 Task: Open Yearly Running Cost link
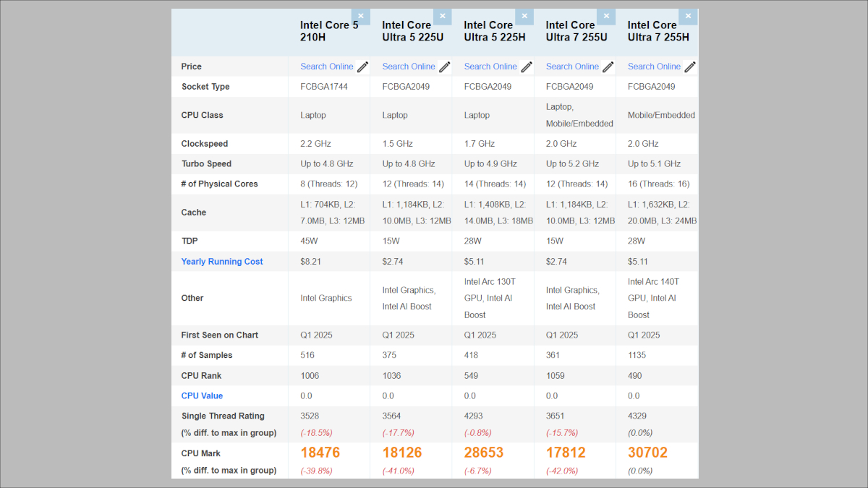point(222,262)
